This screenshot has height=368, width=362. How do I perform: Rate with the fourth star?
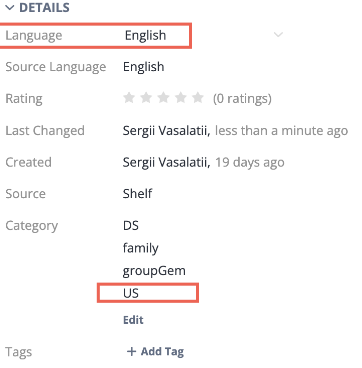[181, 98]
